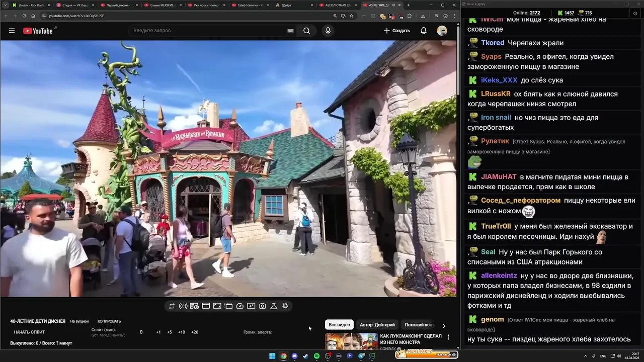Open Steam from the taskbar
The image size is (644, 362).
pyautogui.click(x=305, y=356)
